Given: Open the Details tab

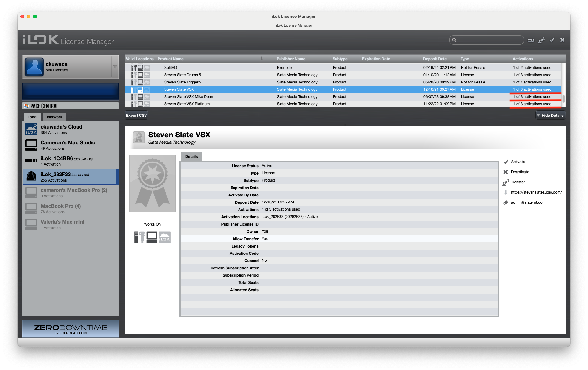Looking at the screenshot, I should click(x=192, y=157).
